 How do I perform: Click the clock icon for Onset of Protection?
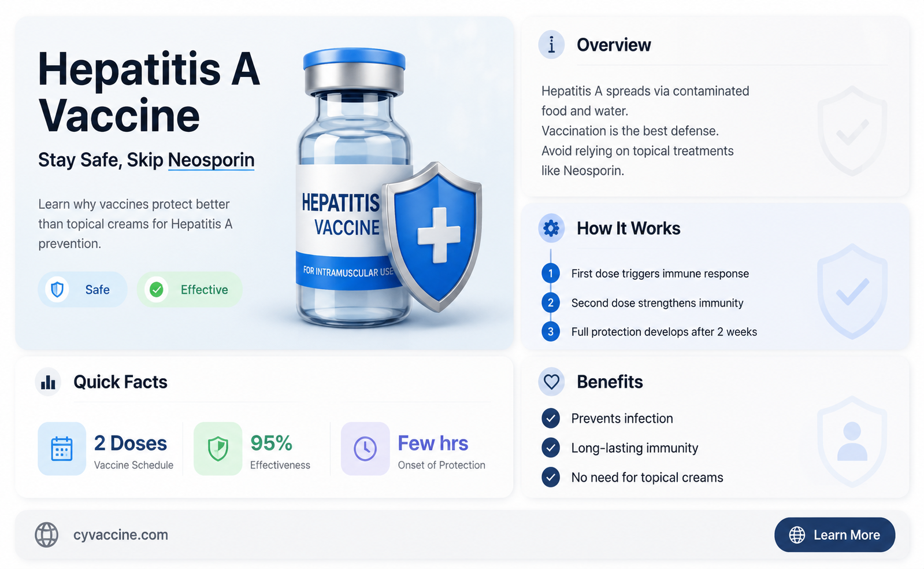[365, 449]
